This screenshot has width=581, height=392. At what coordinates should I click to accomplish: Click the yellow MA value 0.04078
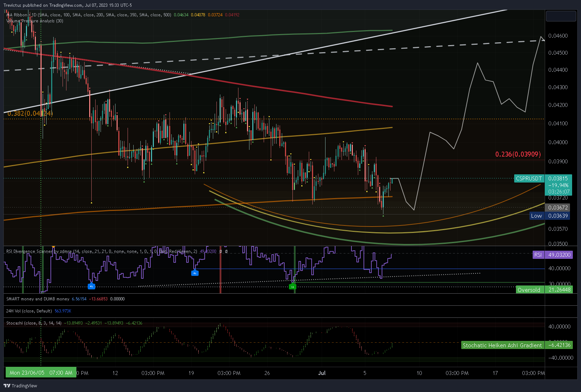198,15
